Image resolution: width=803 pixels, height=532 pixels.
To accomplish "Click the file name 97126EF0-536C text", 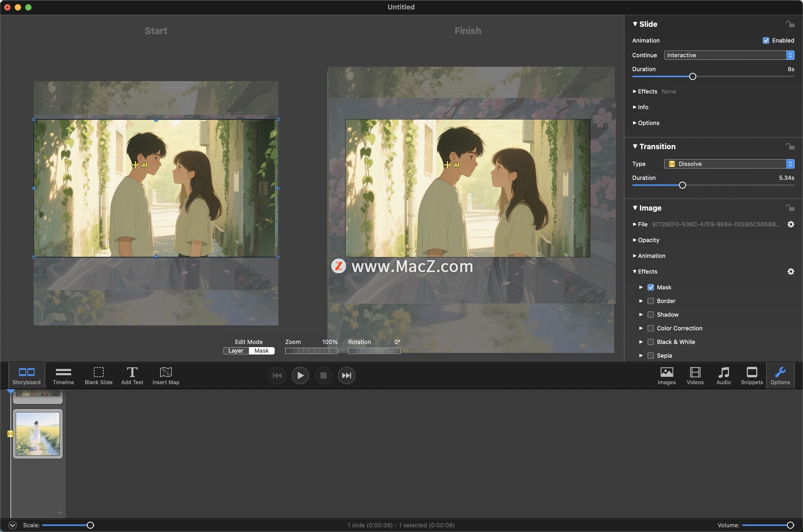I will coord(716,224).
